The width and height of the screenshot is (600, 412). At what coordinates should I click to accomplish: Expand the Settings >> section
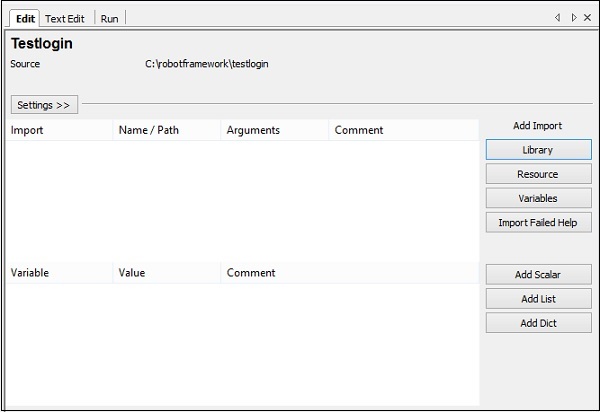pyautogui.click(x=44, y=104)
